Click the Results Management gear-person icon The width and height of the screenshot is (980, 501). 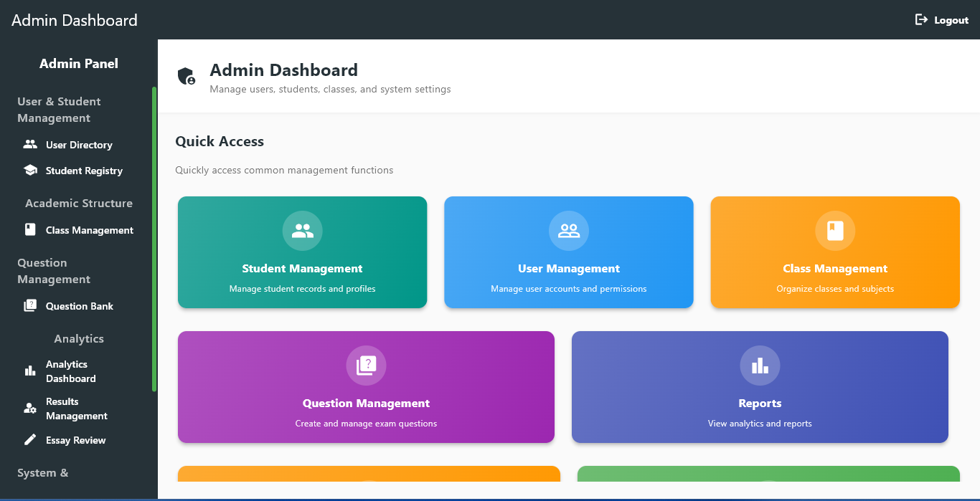(x=30, y=408)
